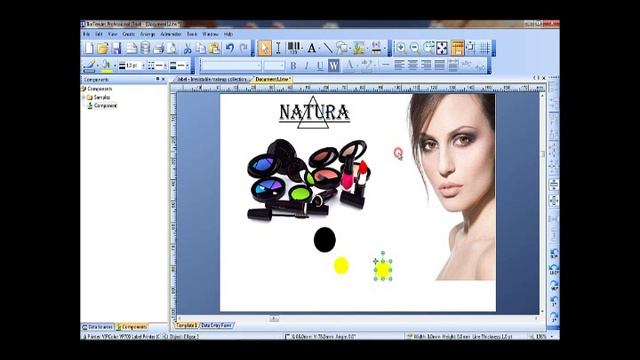Select the Text (A) creation tool
640x360 pixels.
click(311, 48)
